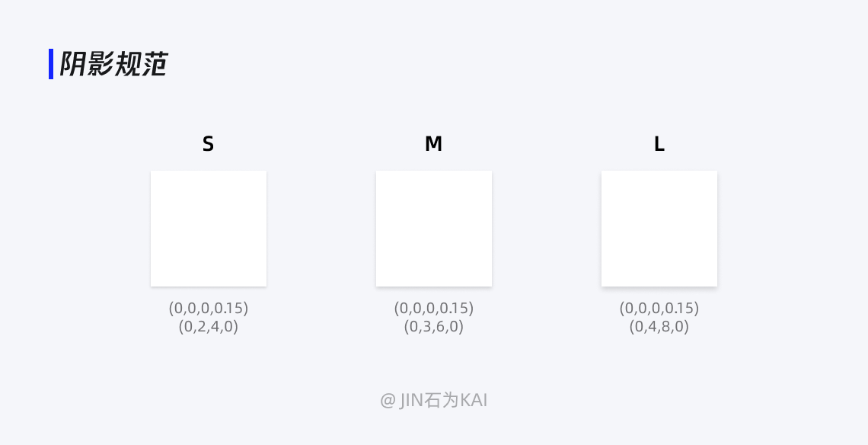Image resolution: width=868 pixels, height=445 pixels.
Task: Click the L size label
Action: (x=659, y=144)
